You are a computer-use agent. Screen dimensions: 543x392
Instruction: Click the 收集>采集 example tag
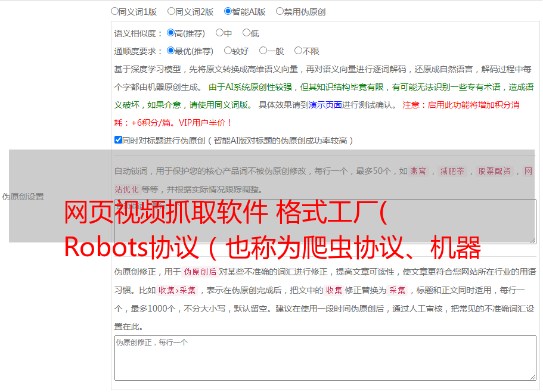pos(177,291)
